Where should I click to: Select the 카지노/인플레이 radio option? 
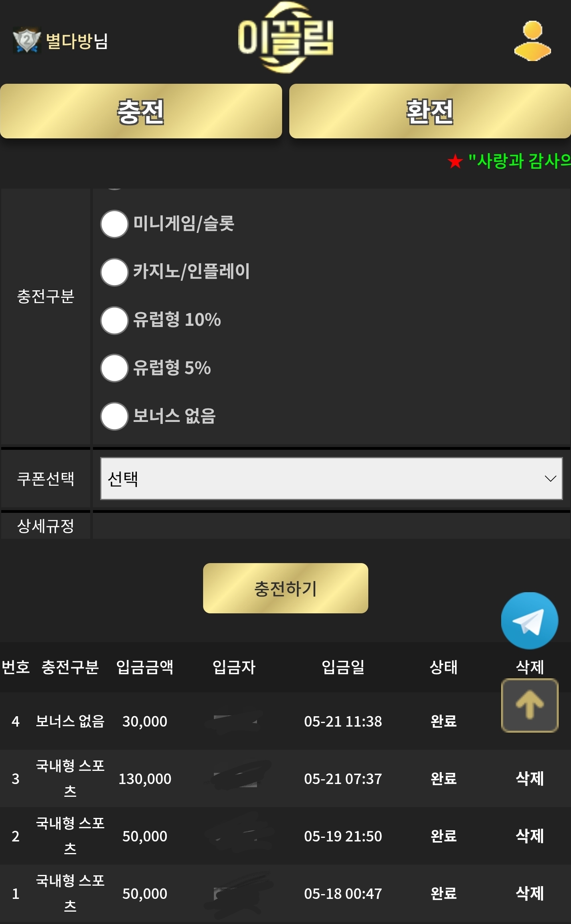point(114,272)
